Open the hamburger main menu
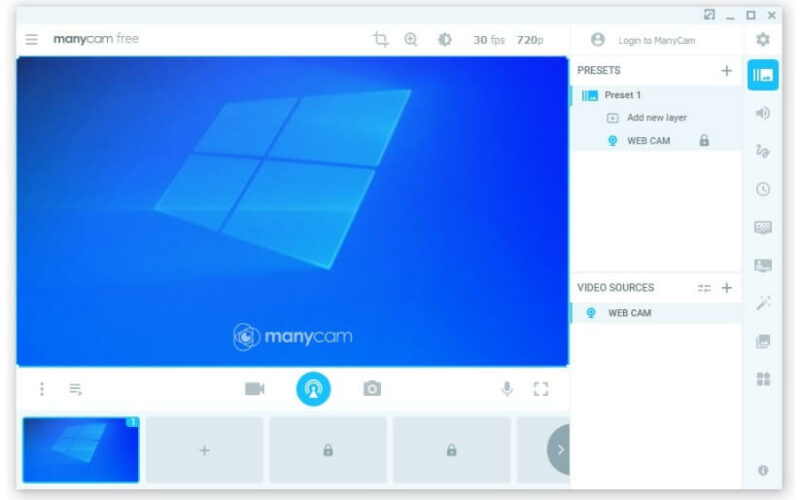 (32, 39)
